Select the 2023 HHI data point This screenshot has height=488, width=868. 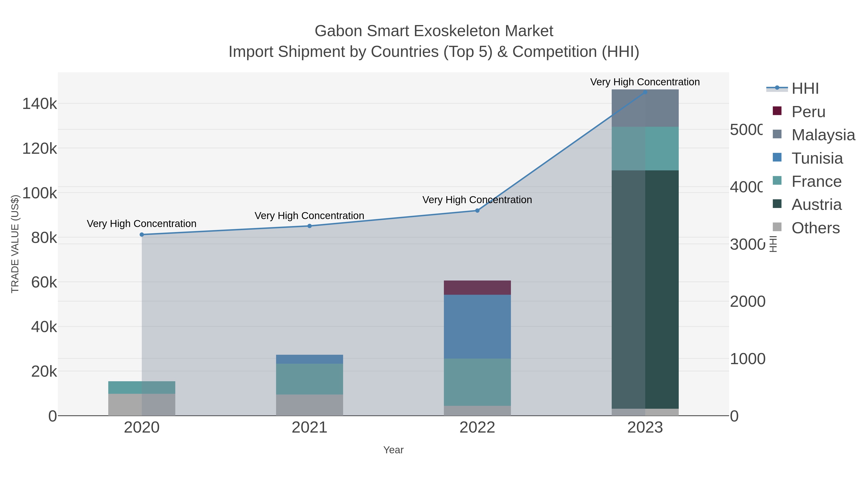[645, 92]
